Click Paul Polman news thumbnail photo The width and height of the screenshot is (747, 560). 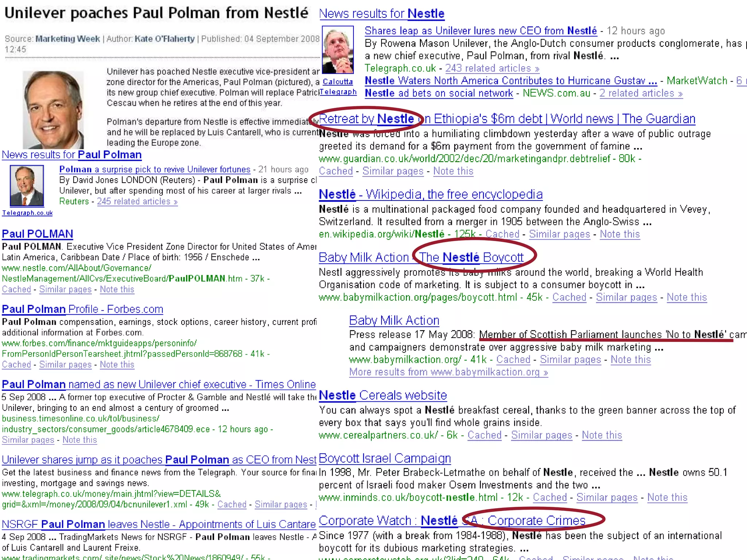point(27,186)
